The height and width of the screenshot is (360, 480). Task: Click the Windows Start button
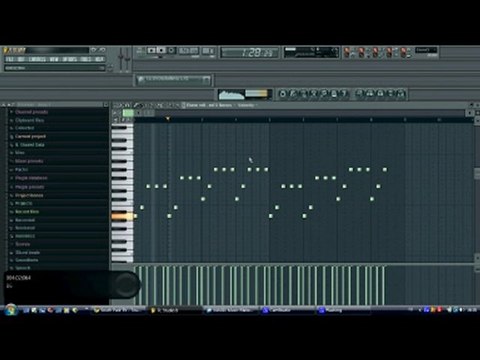(10, 310)
